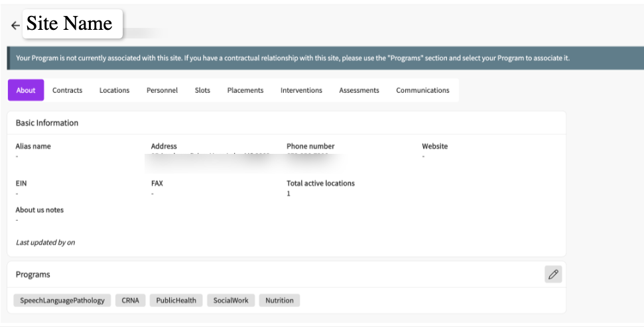
Task: Click the Total active locations value
Action: tap(289, 194)
